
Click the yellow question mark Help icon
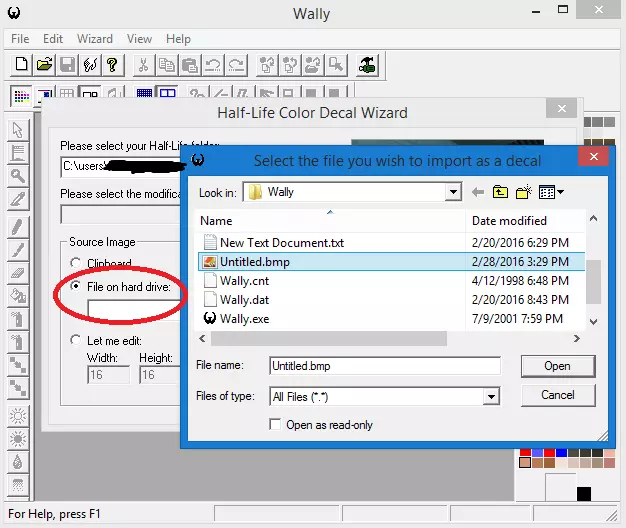pyautogui.click(x=113, y=65)
